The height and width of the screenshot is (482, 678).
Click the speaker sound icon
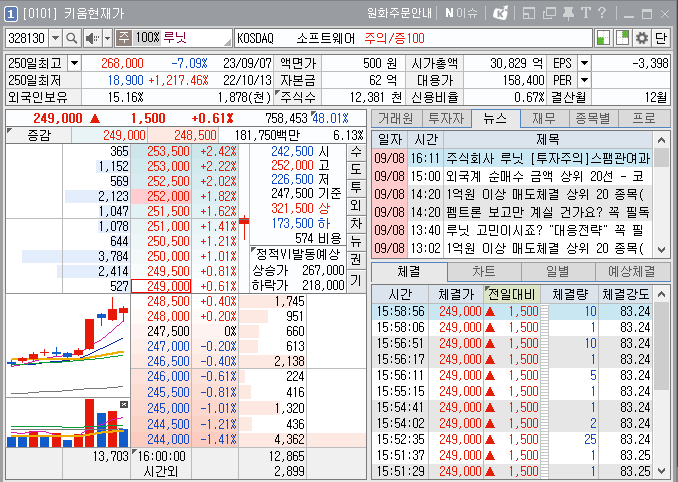point(92,38)
